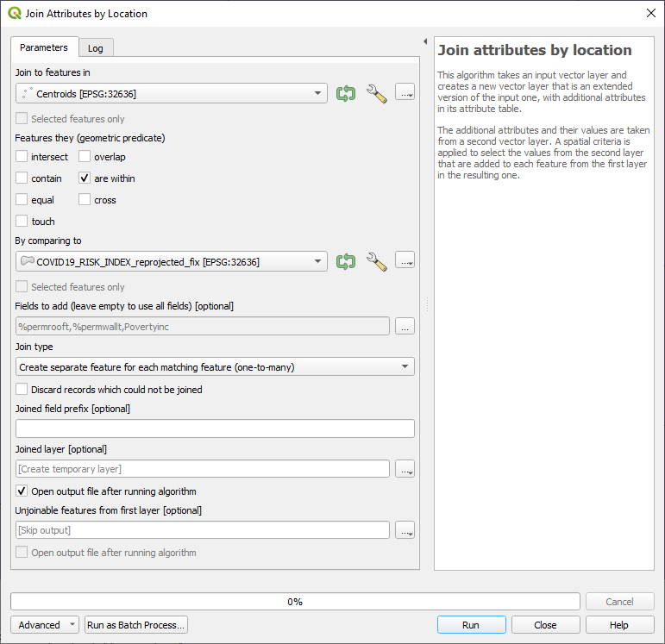Uncheck the 'are within' predicate

pos(85,178)
